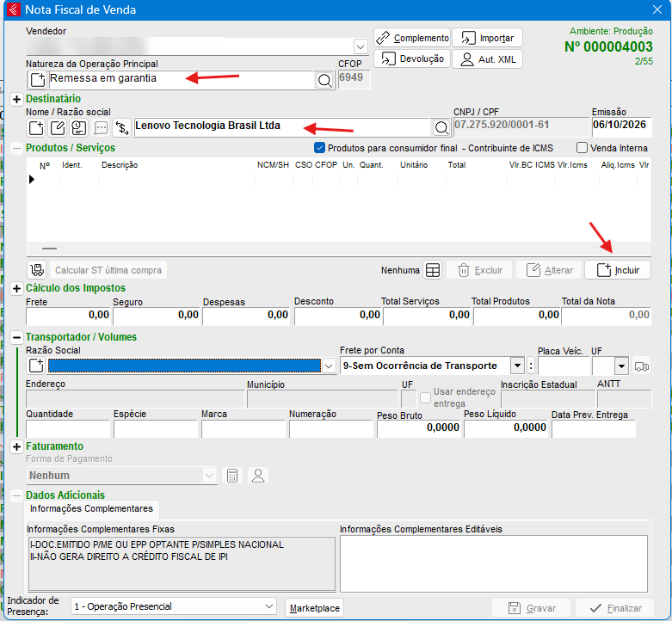Click Excluir button
672x621 pixels.
pyautogui.click(x=479, y=270)
